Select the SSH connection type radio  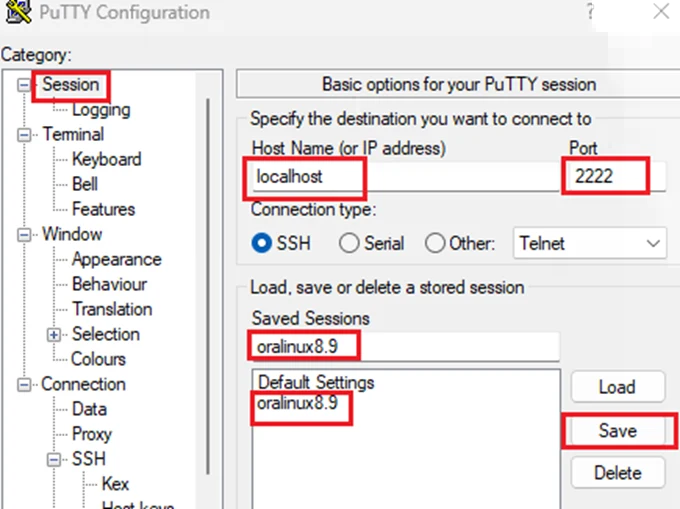262,243
